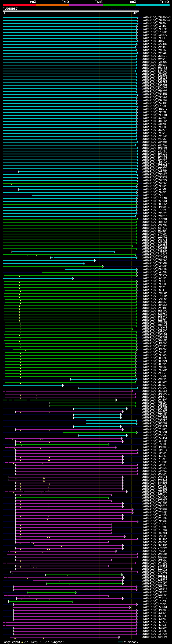Select hit UniRef100_Q9M442
This screenshot has height=644, width=172.
[x=154, y=47]
